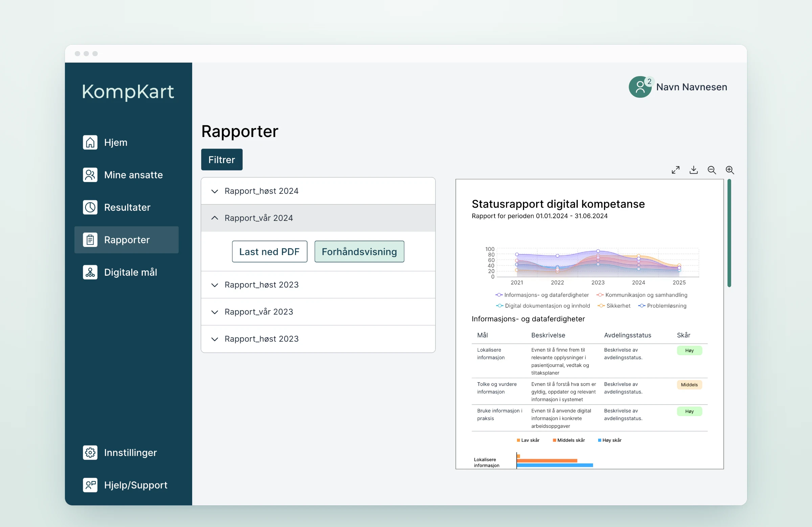Click the 'Skår' column header
Viewport: 812px width, 527px height.
(x=683, y=335)
